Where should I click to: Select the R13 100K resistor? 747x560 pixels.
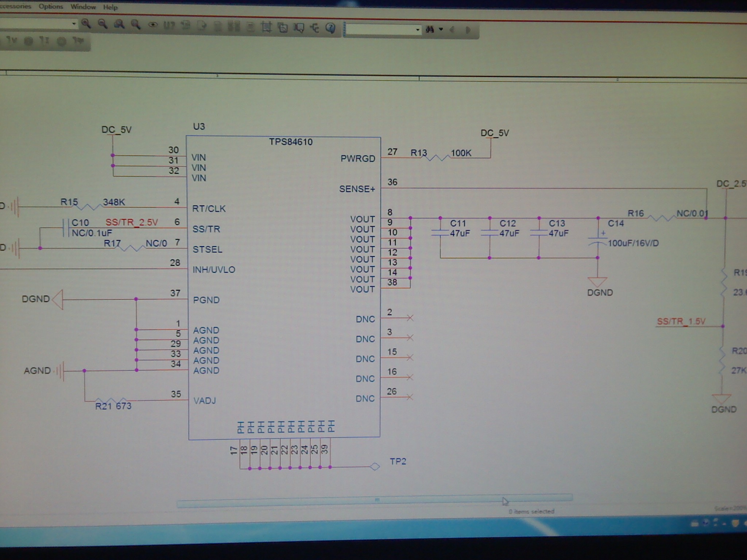[436, 157]
